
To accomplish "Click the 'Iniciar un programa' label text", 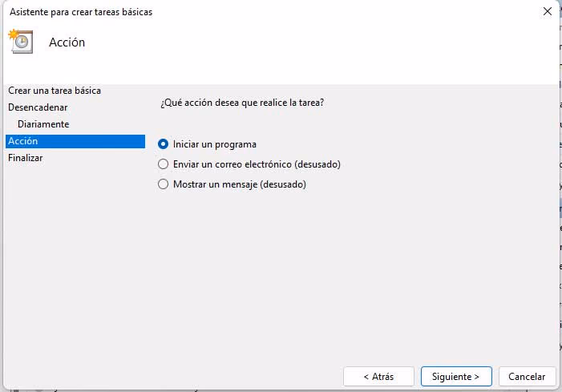I will coord(215,144).
